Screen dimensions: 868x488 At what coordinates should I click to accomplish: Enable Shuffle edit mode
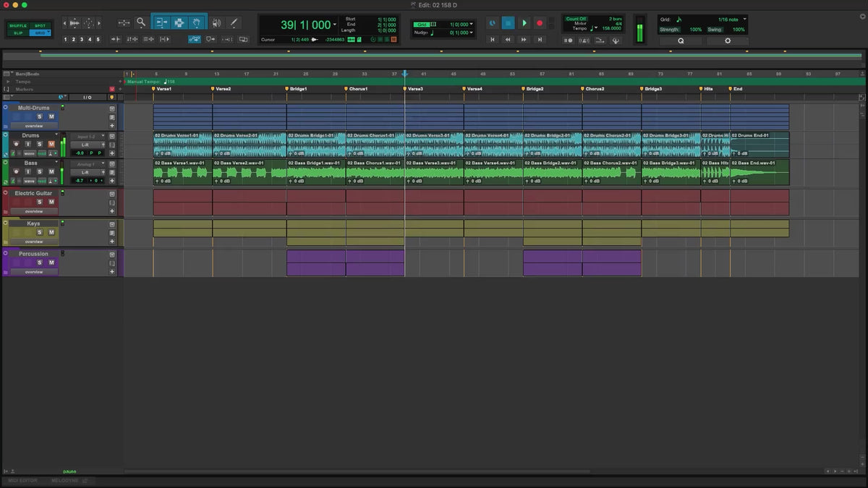18,25
